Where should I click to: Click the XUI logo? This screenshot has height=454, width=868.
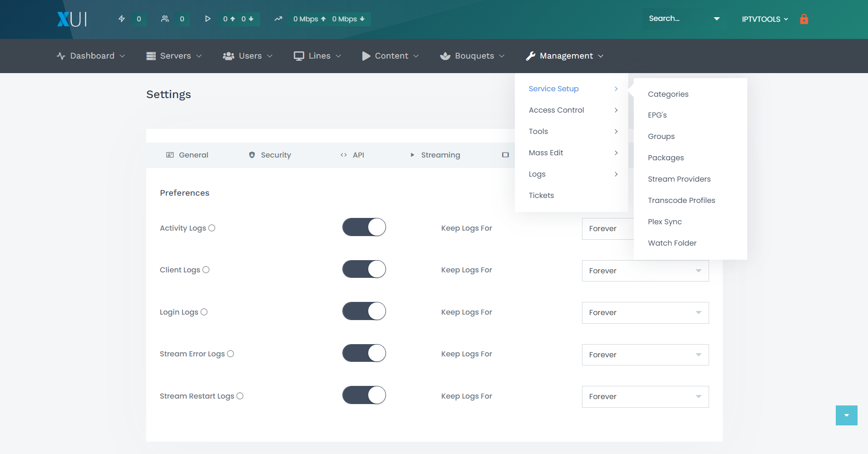(72, 19)
